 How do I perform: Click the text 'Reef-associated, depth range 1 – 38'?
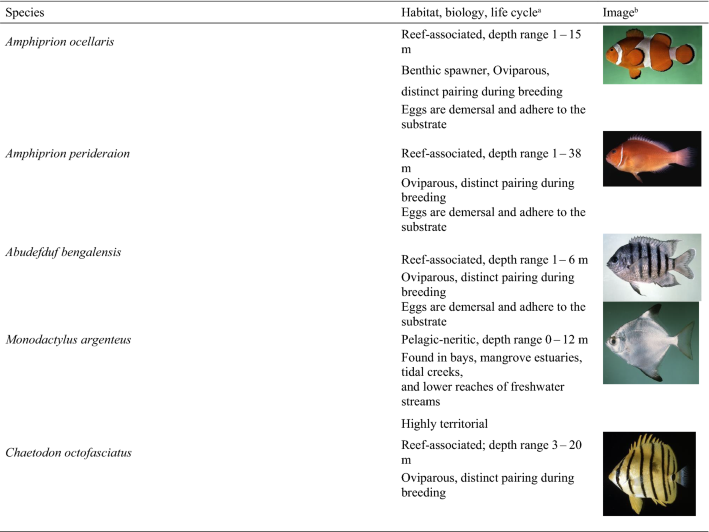click(x=491, y=153)
